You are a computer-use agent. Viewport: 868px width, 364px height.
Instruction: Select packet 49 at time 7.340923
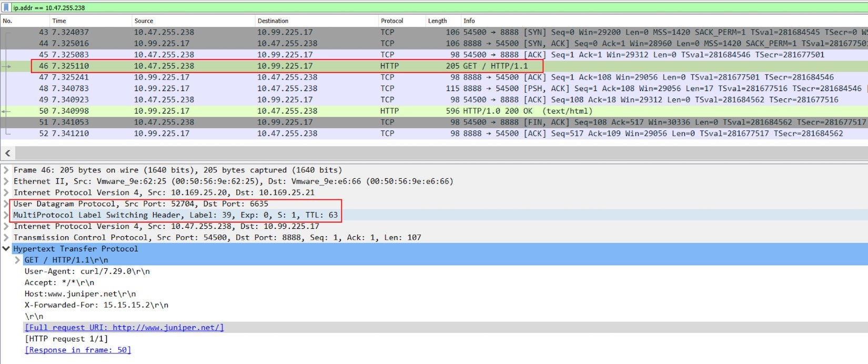click(434, 99)
